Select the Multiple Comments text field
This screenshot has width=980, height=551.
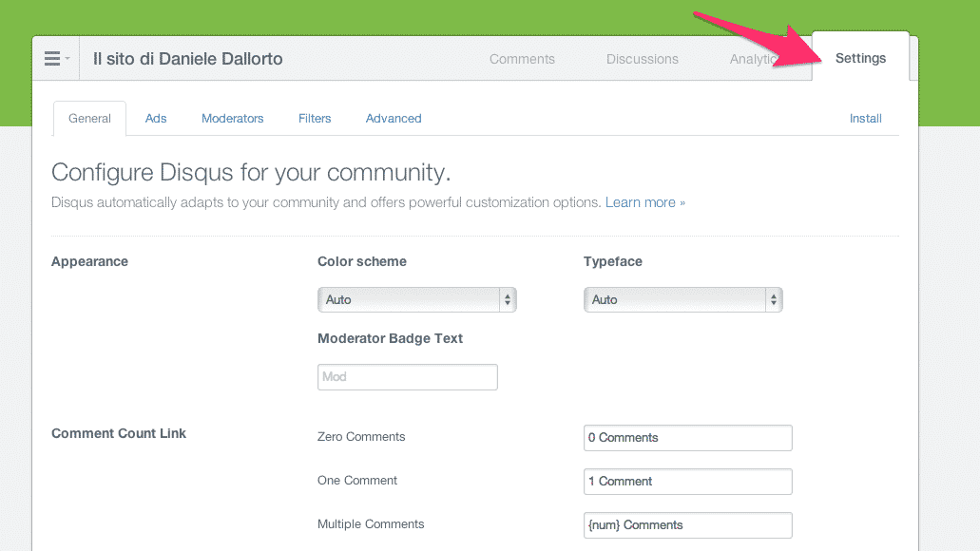point(687,525)
